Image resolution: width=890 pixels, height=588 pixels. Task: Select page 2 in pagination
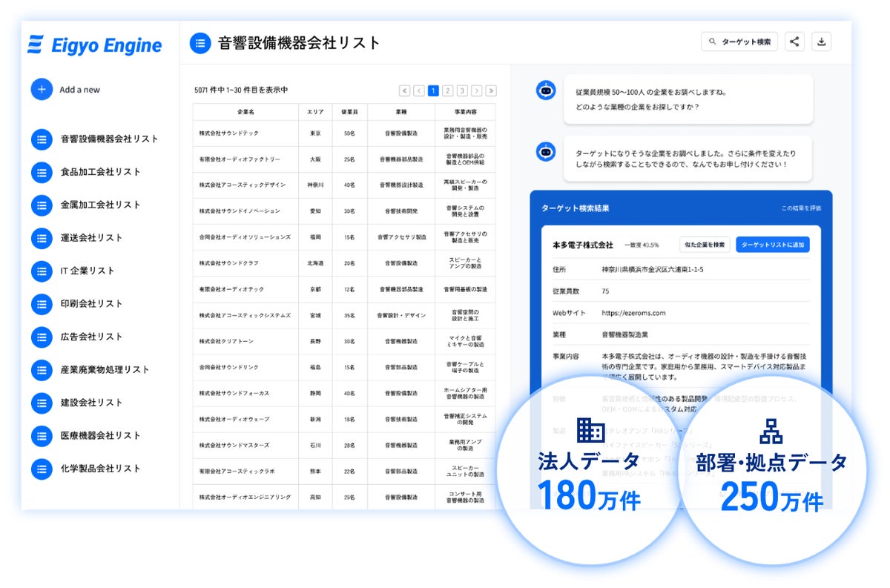(x=448, y=90)
